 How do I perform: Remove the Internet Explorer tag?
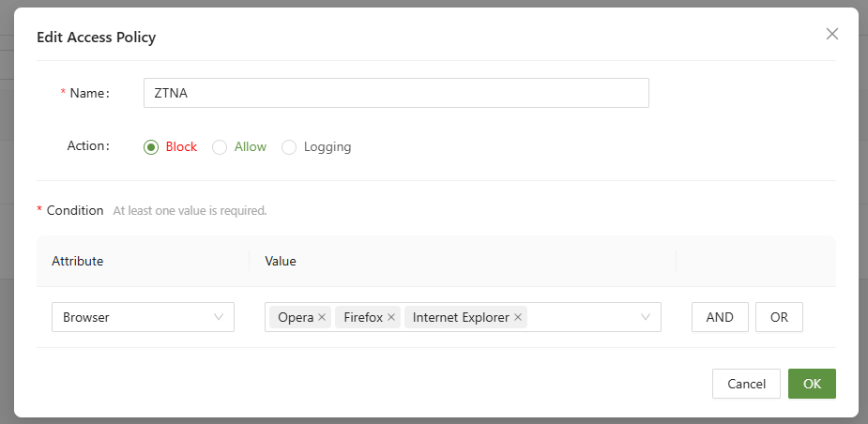click(x=518, y=317)
